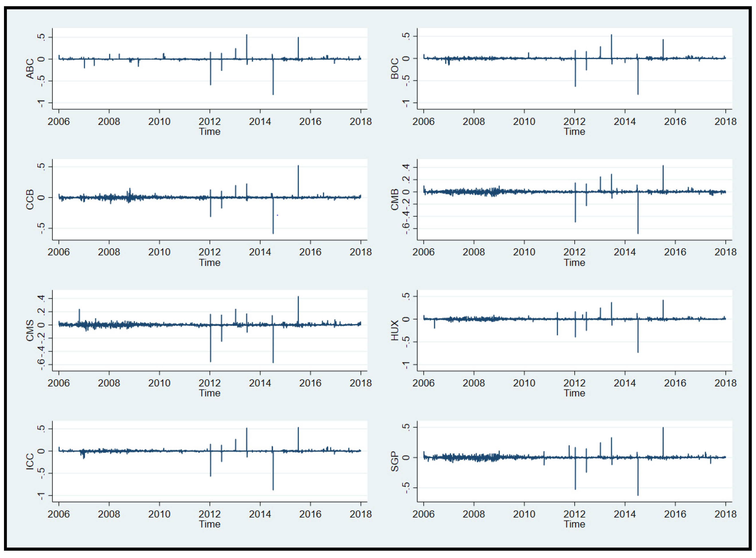Click the ICC y-axis label
Image resolution: width=756 pixels, height=558 pixels.
30,461
